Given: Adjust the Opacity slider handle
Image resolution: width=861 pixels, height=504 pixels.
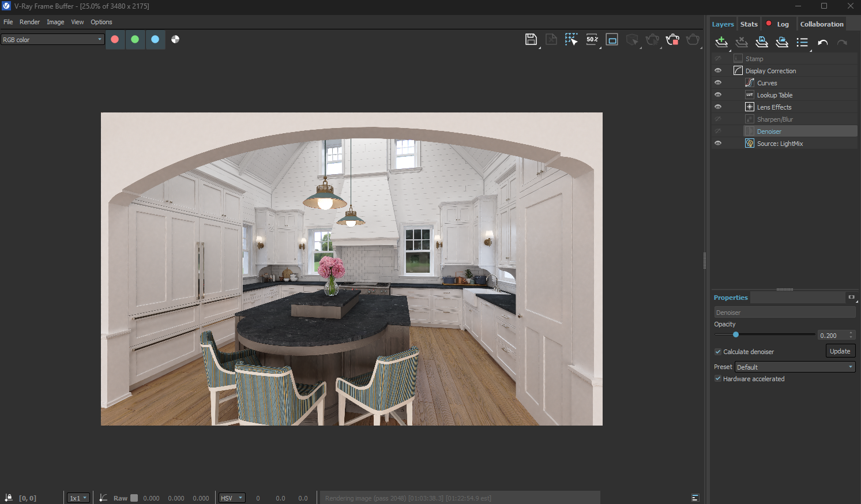Looking at the screenshot, I should [736, 334].
